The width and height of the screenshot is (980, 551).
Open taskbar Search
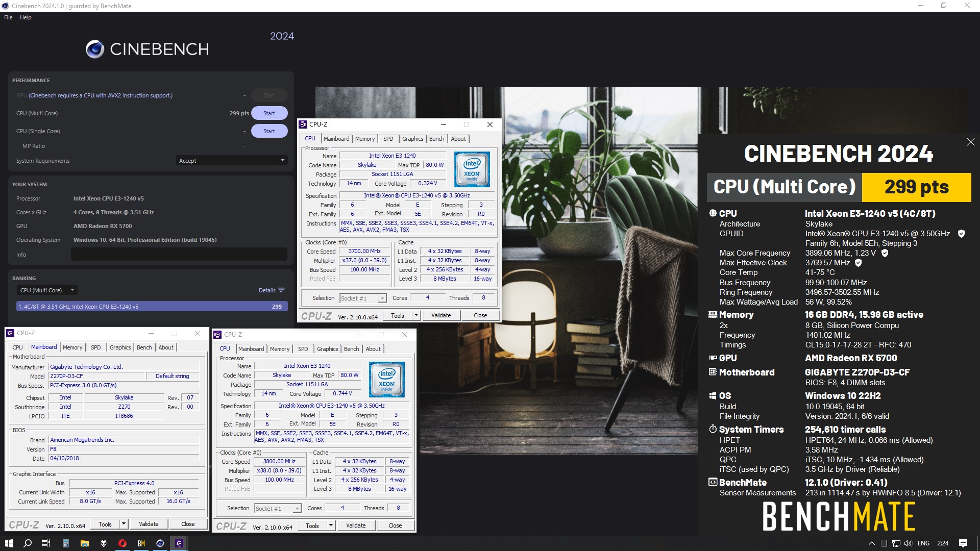click(28, 543)
